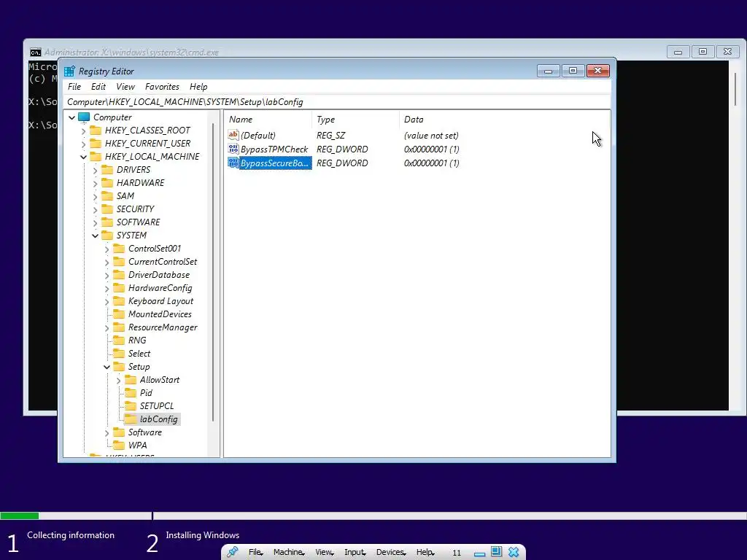Click the cmd.exe window vertical scrollbar
The width and height of the screenshot is (747, 560).
pos(735,90)
